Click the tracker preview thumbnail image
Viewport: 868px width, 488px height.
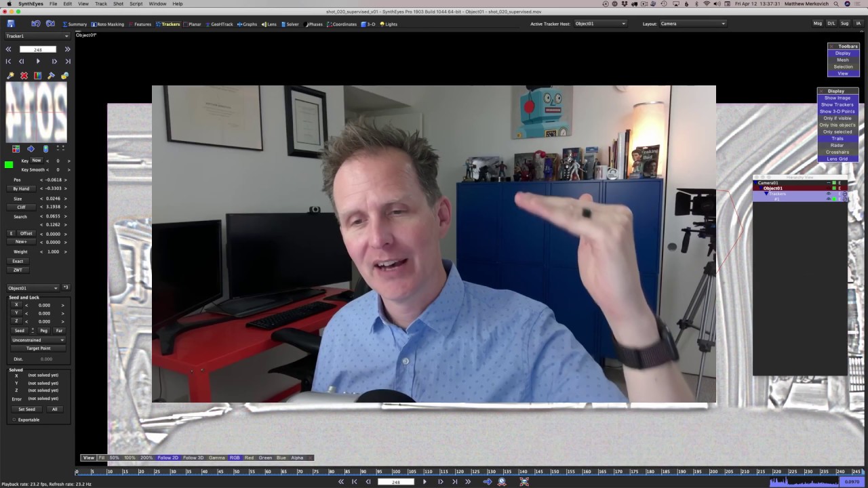point(37,112)
